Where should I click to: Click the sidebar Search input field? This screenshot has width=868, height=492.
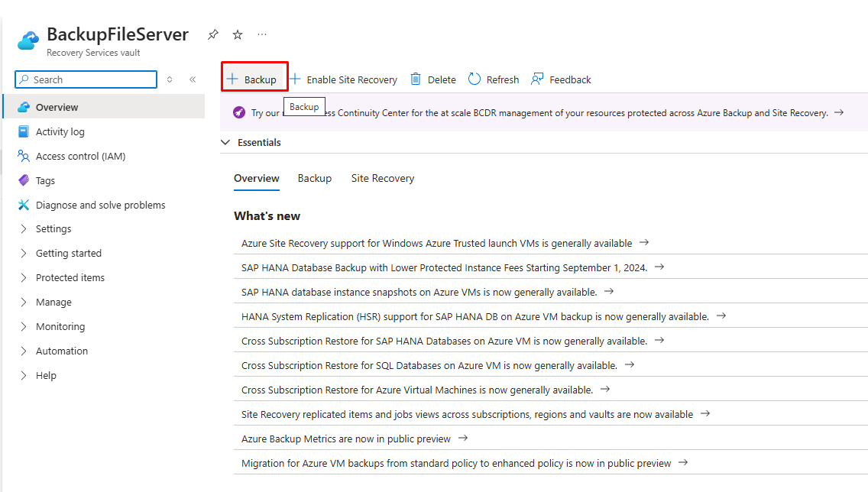click(86, 79)
